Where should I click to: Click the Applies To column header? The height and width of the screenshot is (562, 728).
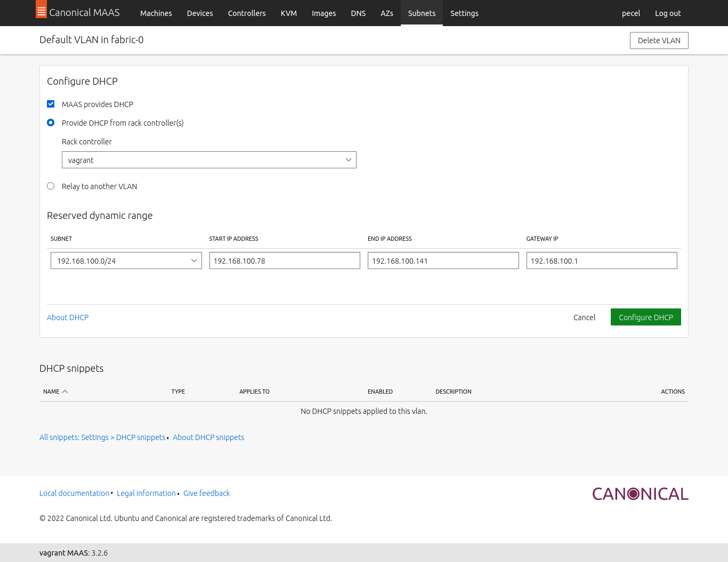[x=254, y=392]
